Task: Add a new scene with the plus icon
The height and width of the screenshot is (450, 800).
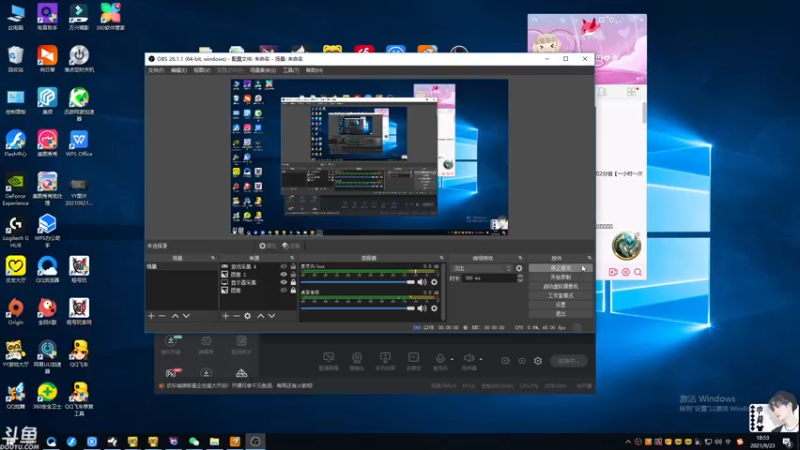Action: point(151,316)
